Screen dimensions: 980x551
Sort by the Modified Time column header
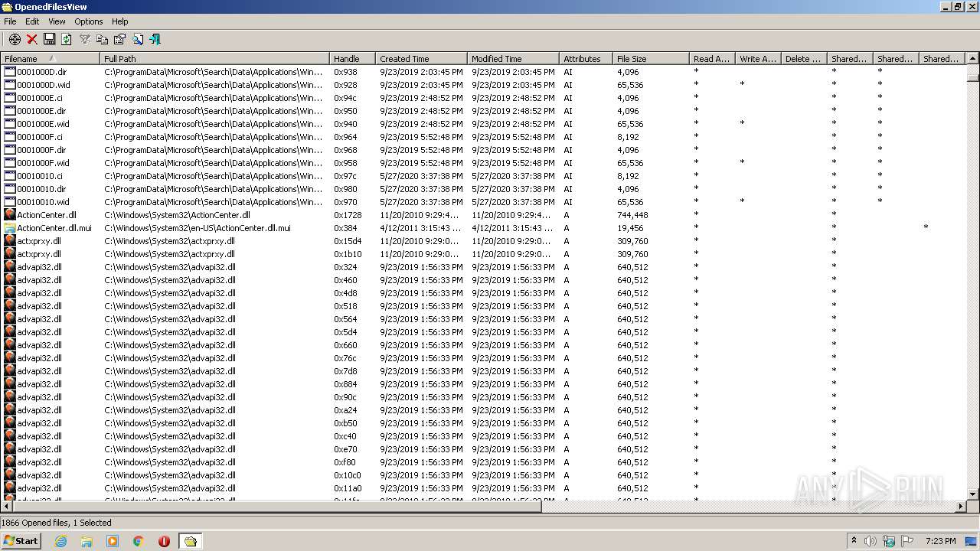[513, 58]
